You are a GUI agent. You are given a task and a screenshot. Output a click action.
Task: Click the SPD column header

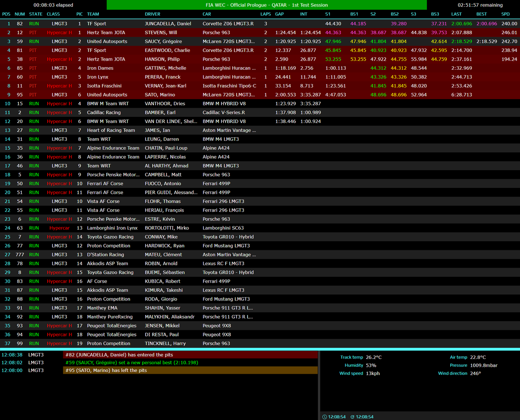[x=506, y=14]
